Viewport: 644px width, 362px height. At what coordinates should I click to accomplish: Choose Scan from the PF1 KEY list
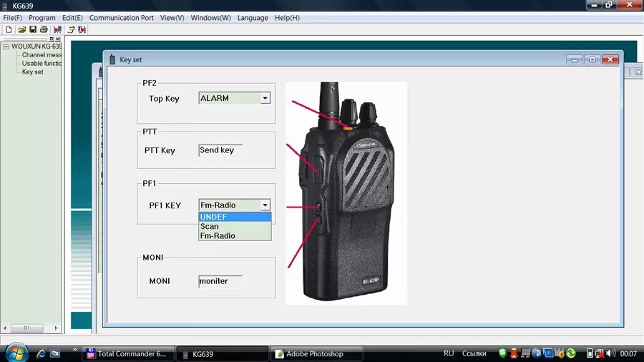pyautogui.click(x=235, y=226)
